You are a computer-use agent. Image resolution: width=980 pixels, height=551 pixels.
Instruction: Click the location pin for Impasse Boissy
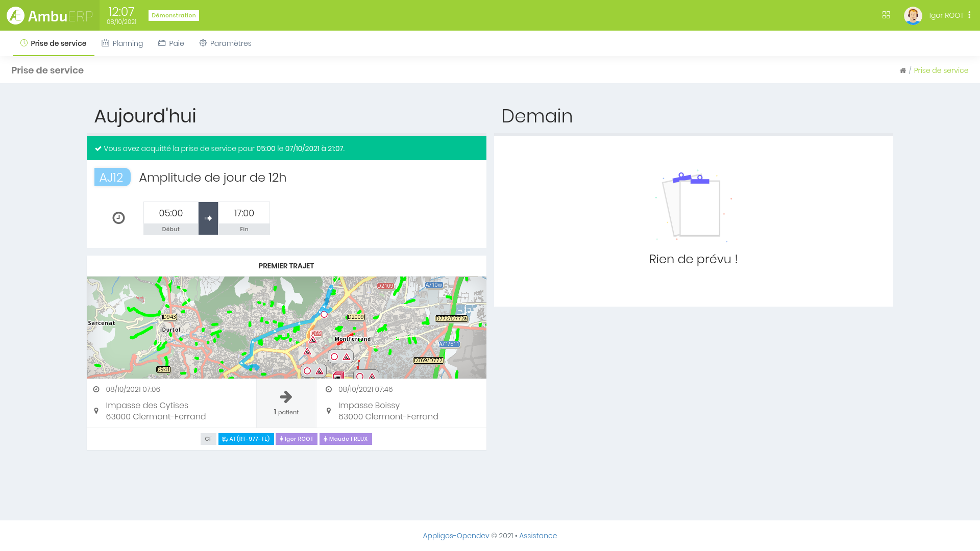329,411
